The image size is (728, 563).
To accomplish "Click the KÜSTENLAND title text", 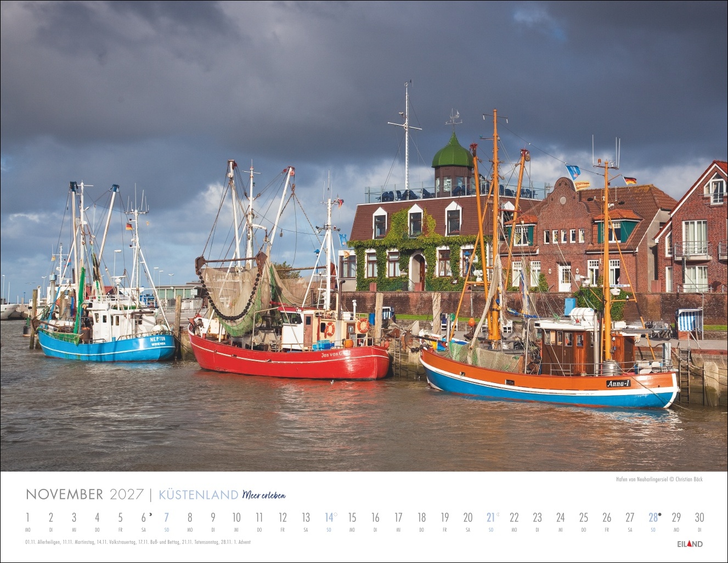I will [x=198, y=495].
